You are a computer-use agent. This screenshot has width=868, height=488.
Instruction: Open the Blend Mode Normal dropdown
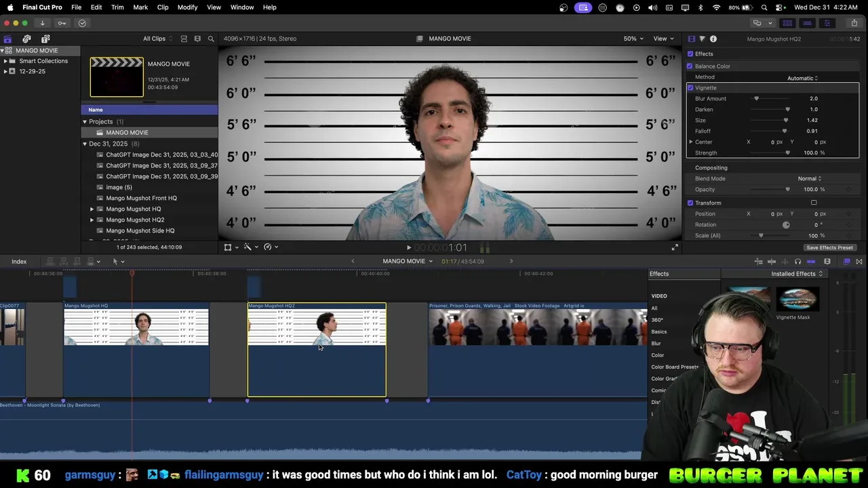point(809,178)
